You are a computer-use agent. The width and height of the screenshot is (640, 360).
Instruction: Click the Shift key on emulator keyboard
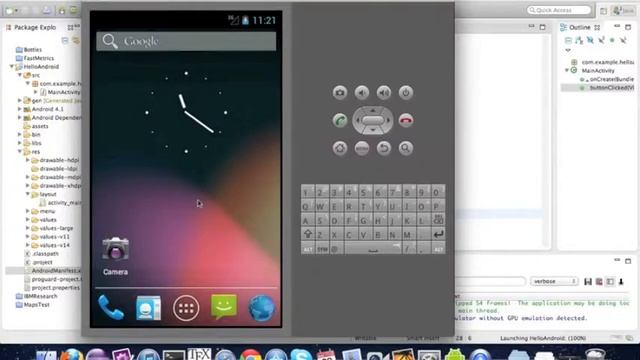pyautogui.click(x=308, y=234)
